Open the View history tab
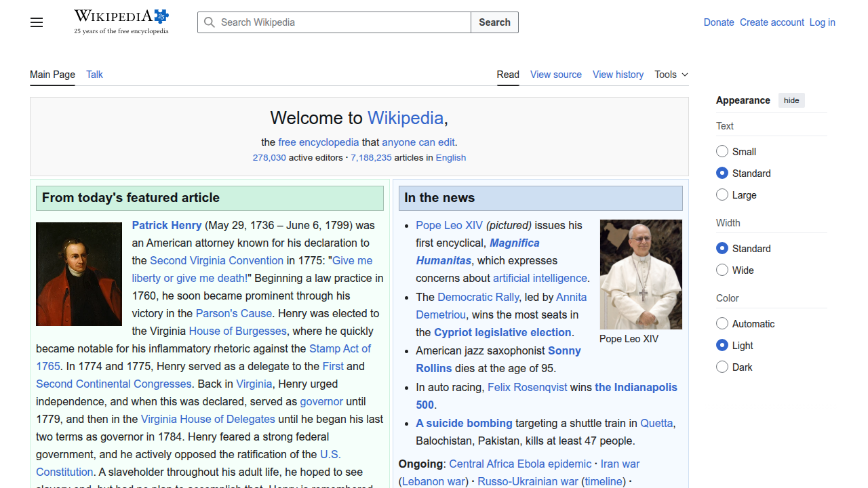Viewport: 868px width, 488px height. pos(618,75)
